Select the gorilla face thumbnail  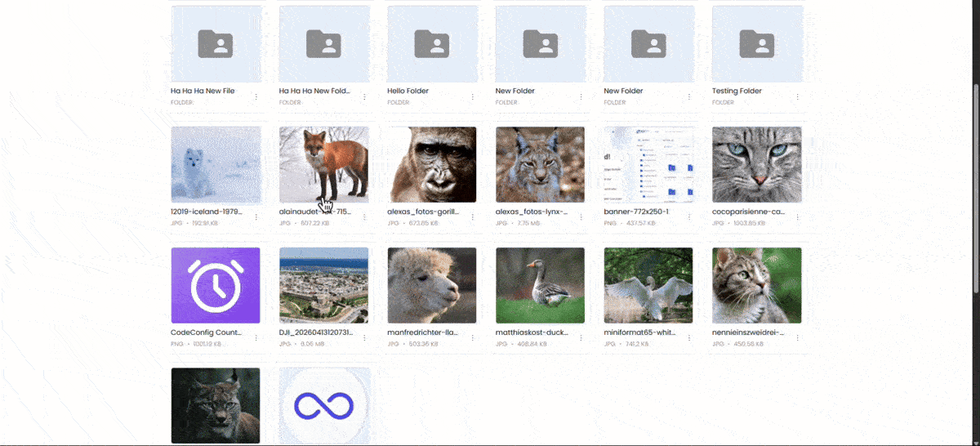pyautogui.click(x=432, y=164)
